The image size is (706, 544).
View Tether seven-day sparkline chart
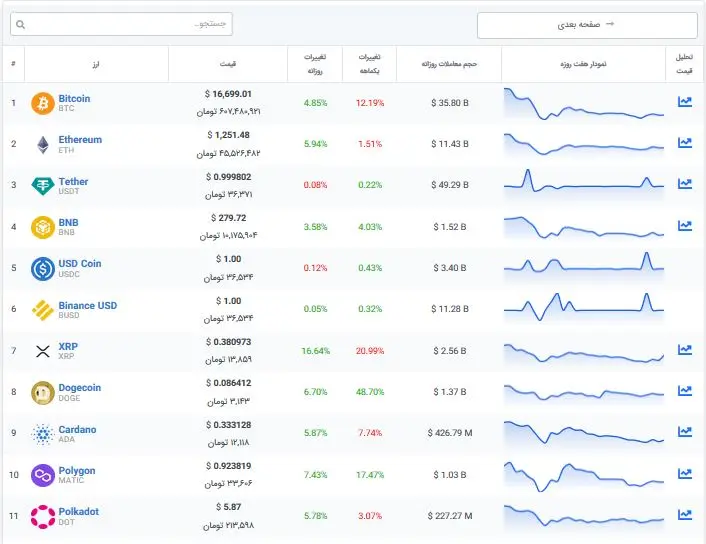584,181
